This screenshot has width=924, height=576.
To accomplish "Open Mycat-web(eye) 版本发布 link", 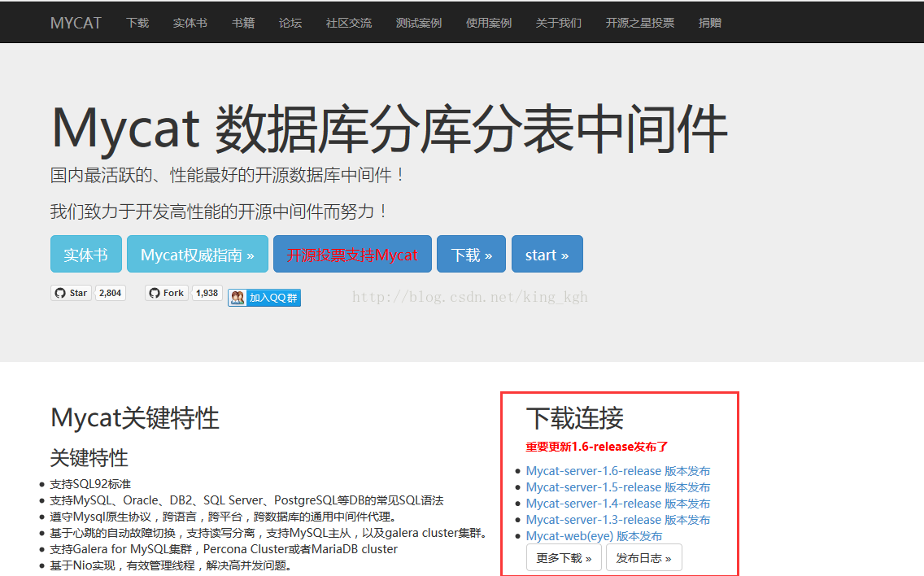I will click(x=594, y=536).
